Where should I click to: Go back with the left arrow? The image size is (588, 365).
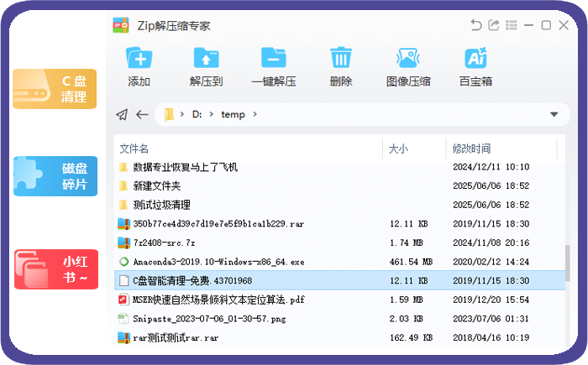click(x=142, y=114)
